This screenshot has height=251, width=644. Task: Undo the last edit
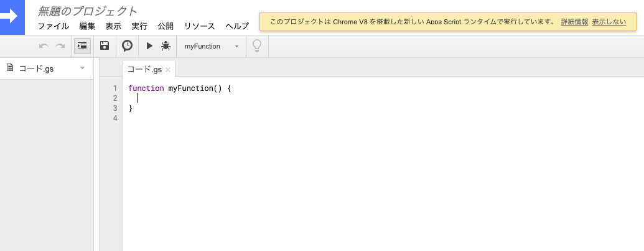click(x=44, y=46)
